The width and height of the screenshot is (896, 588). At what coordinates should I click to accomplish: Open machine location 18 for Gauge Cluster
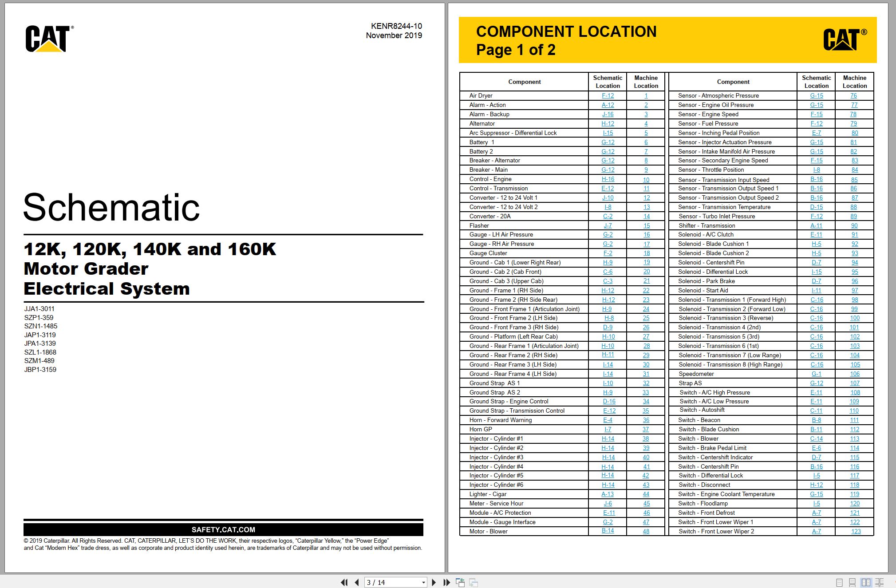647,253
